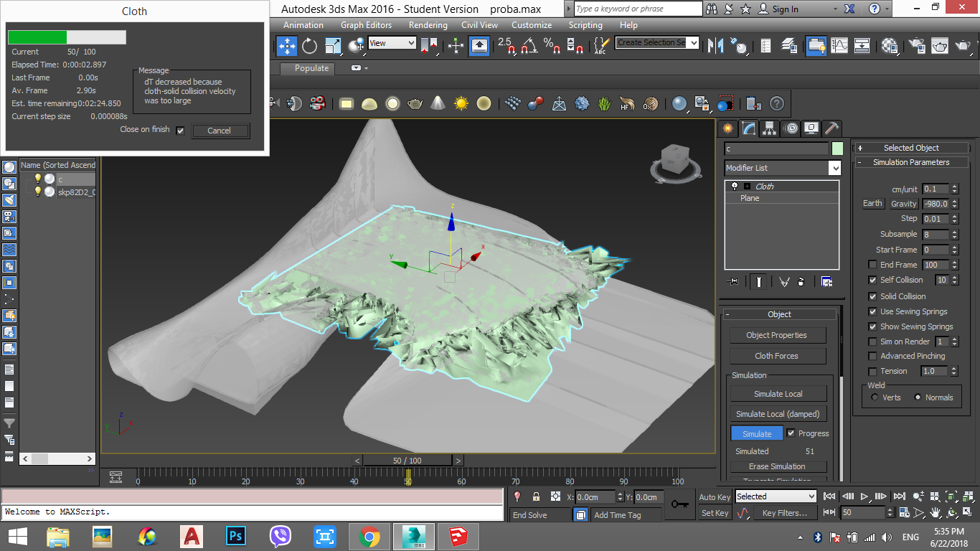Click the sun light icon

coord(461,103)
